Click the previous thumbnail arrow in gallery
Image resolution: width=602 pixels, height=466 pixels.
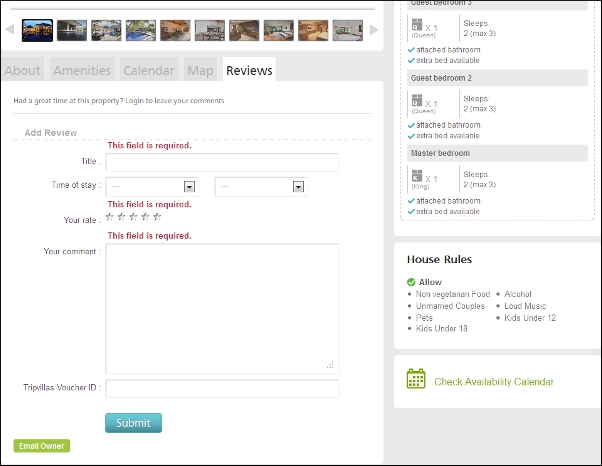click(10, 30)
